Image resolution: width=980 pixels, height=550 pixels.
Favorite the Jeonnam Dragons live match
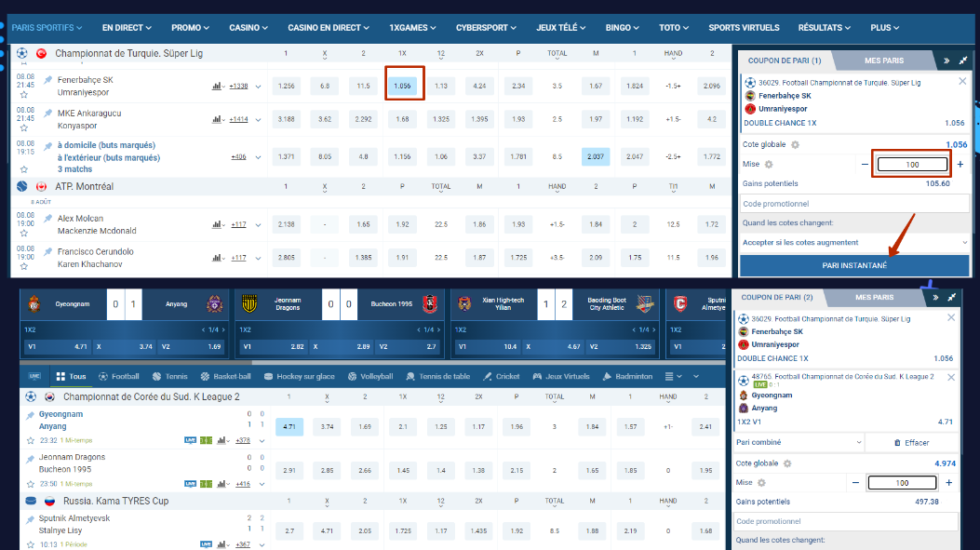(30, 484)
